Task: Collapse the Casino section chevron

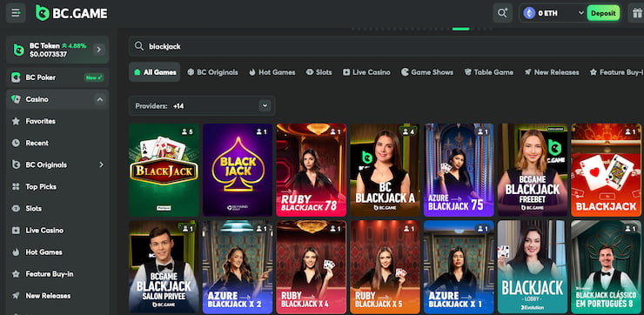Action: (x=99, y=99)
